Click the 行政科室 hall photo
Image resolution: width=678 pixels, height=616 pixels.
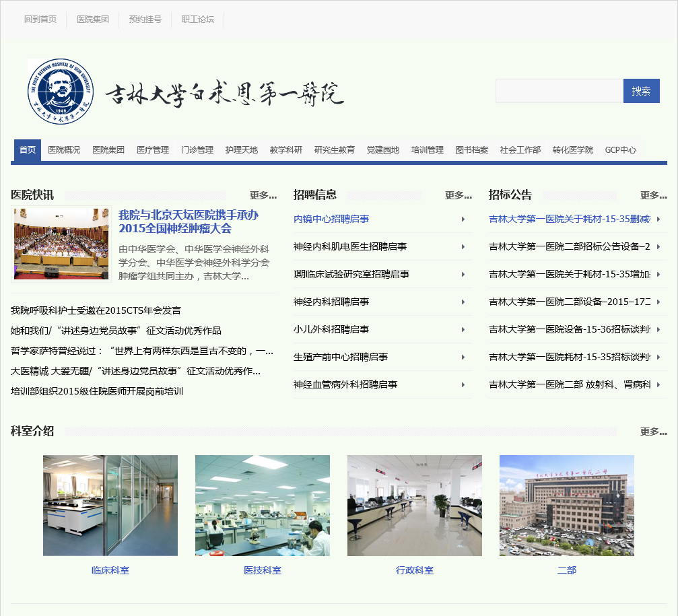tap(415, 506)
